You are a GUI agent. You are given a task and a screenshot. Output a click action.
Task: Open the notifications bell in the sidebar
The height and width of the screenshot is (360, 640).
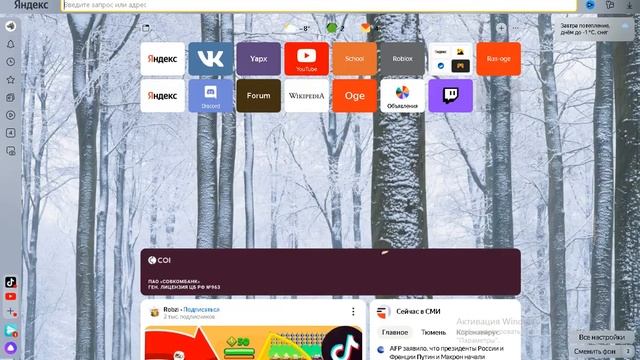(x=11, y=44)
